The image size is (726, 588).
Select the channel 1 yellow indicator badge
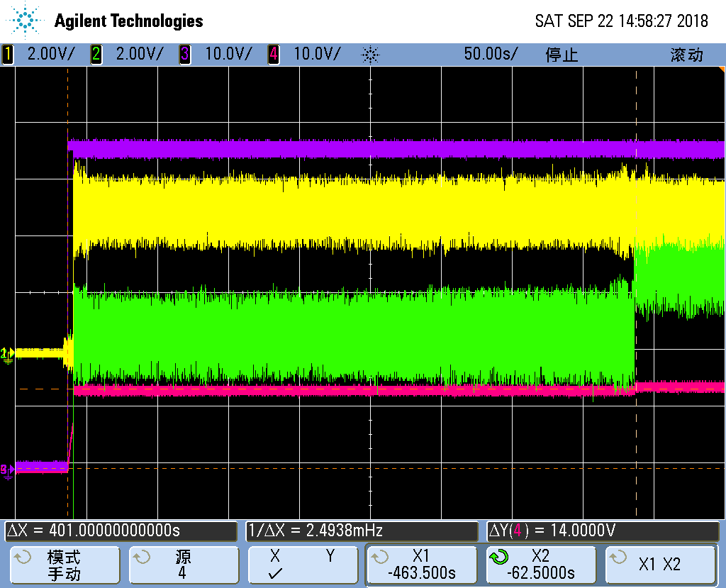click(7, 55)
